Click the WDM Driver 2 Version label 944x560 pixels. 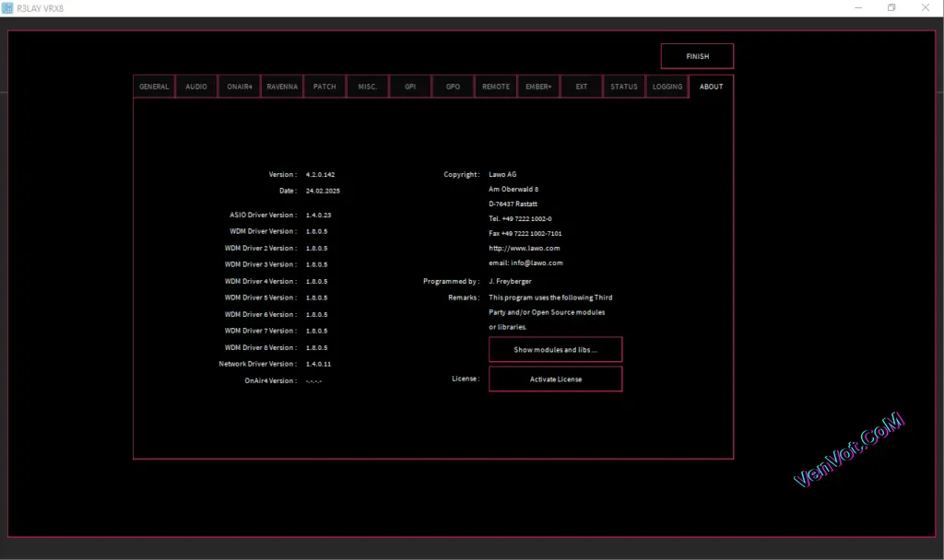[x=261, y=248]
